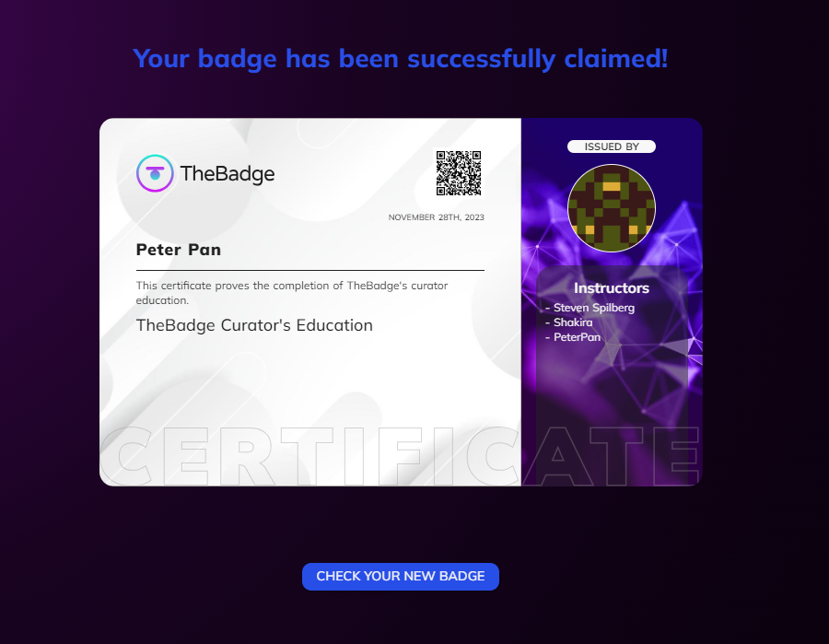Click the November 28th, 2023 date
Image resolution: width=829 pixels, height=644 pixels.
click(437, 217)
